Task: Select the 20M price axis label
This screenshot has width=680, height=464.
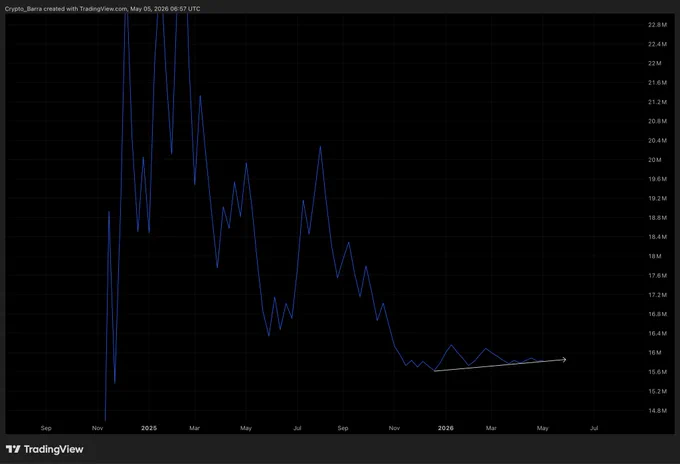Action: pos(654,160)
